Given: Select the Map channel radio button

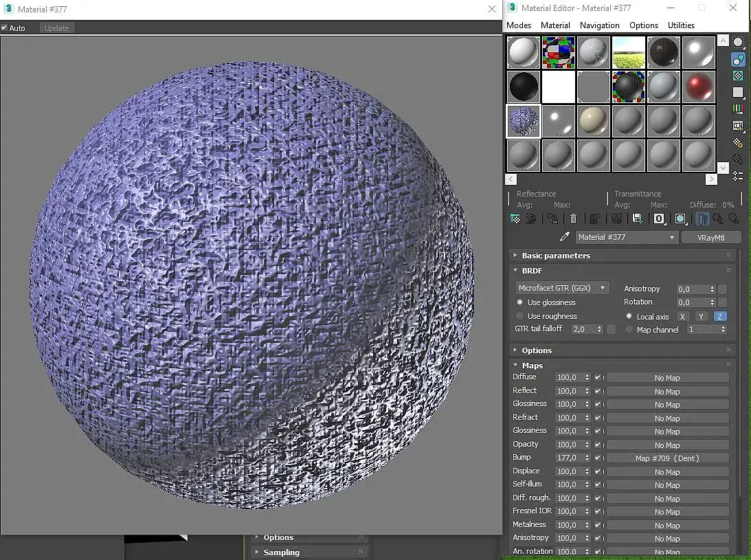Looking at the screenshot, I should 629,330.
